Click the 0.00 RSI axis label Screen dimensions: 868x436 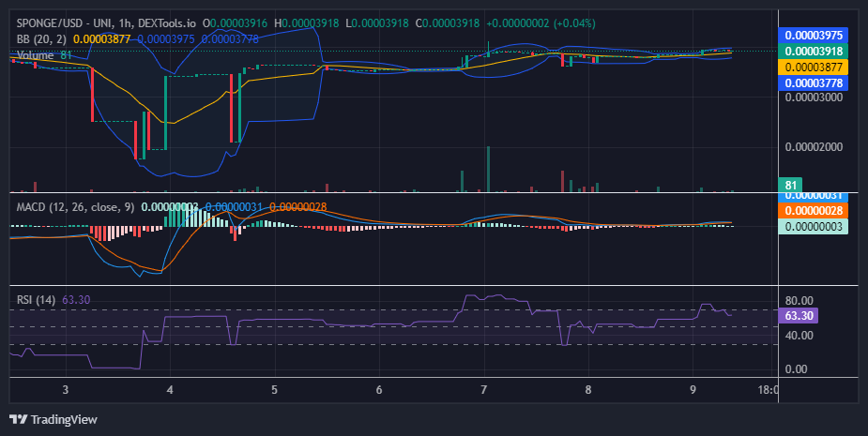point(796,369)
